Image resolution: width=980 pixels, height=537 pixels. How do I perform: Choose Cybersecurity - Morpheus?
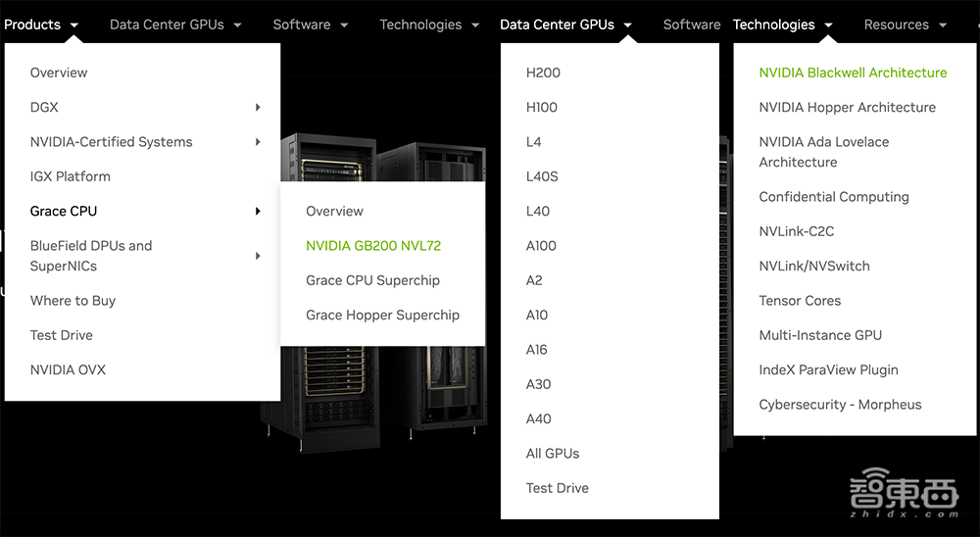pyautogui.click(x=840, y=405)
